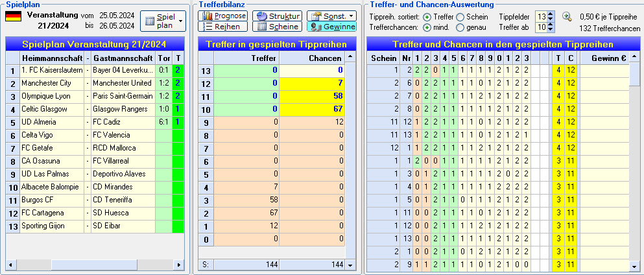Select the Albacete Balompie cell

[52, 187]
